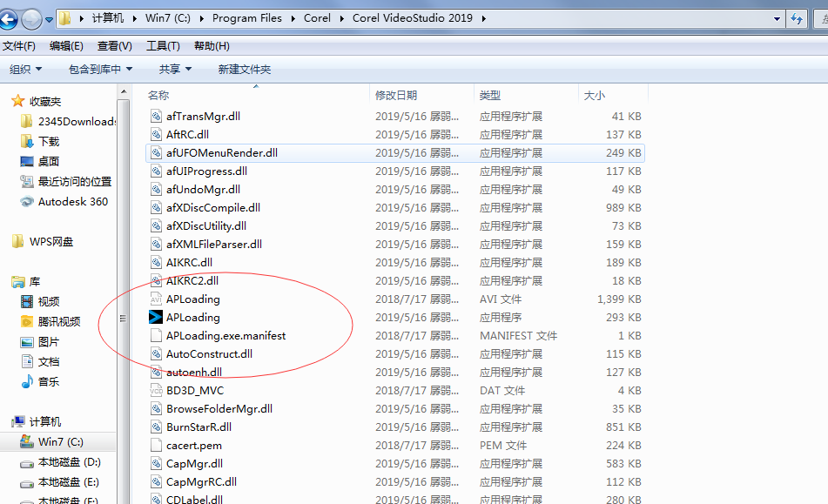Click the 音乐 music library icon
Screen dimensions: 828x504
(x=26, y=382)
